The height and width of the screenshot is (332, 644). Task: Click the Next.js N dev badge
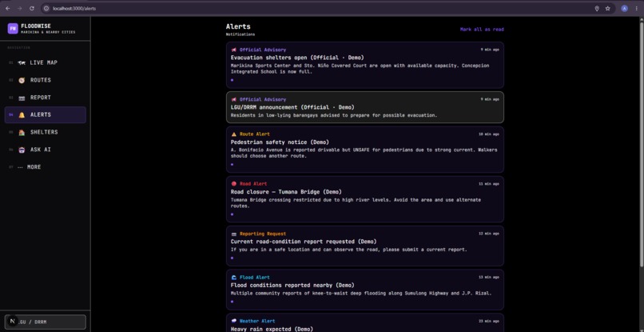(x=12, y=322)
